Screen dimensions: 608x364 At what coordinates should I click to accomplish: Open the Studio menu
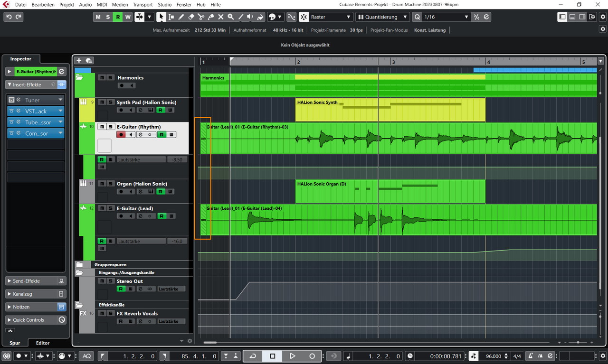coord(164,4)
